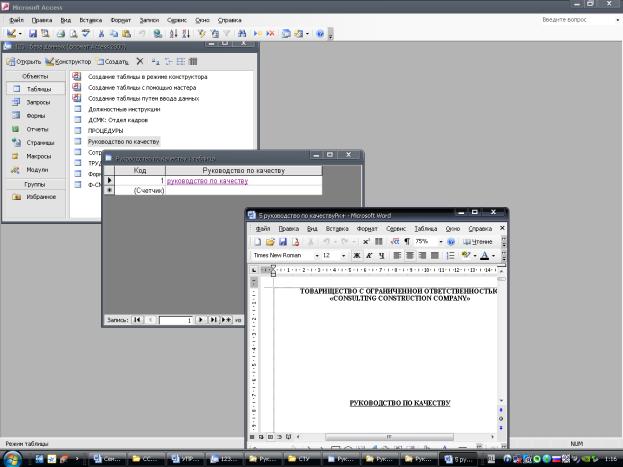Click the save icon in Word toolbar
Screen dimensions: 623x467
click(282, 241)
